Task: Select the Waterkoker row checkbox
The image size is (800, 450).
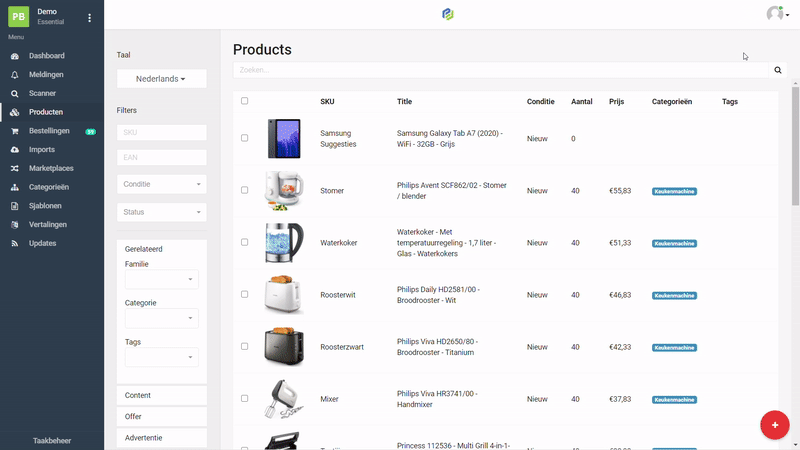Action: pos(245,242)
